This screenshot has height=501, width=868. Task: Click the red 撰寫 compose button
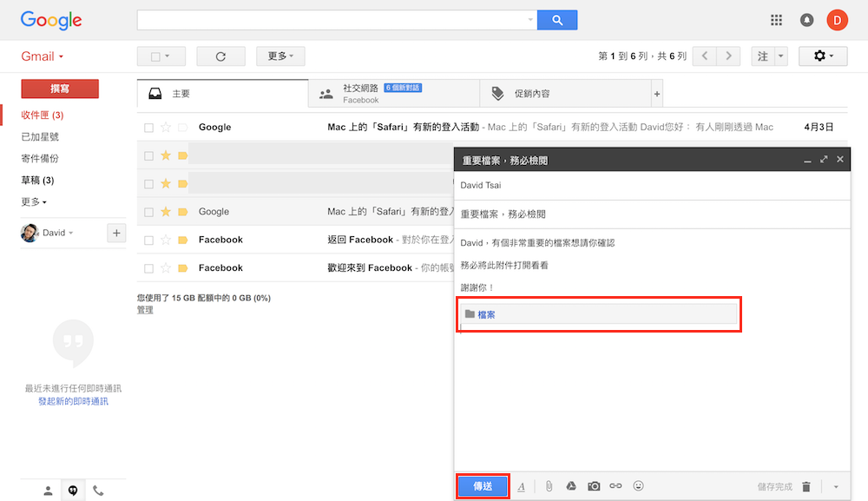(x=60, y=89)
